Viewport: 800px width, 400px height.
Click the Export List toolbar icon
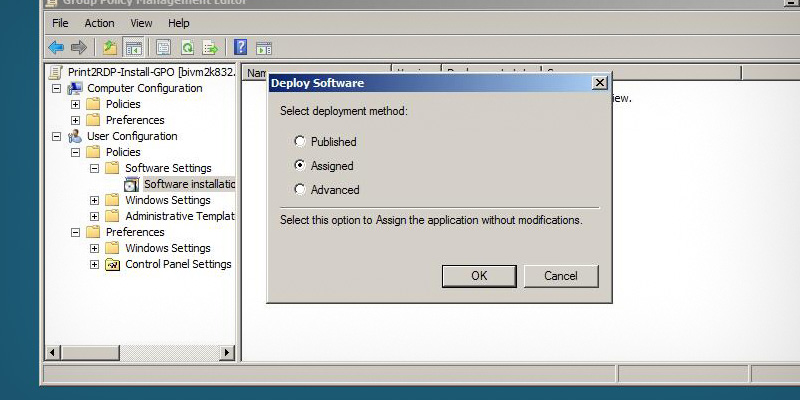[x=210, y=47]
